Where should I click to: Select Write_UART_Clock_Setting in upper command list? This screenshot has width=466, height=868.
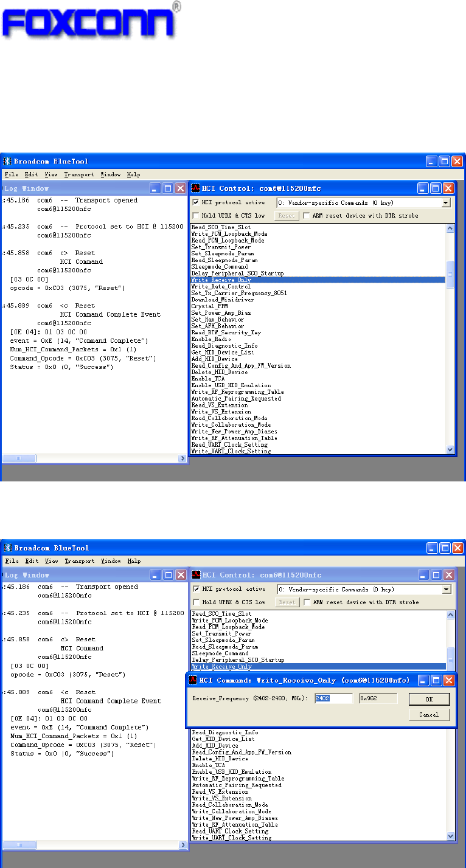coord(231,451)
